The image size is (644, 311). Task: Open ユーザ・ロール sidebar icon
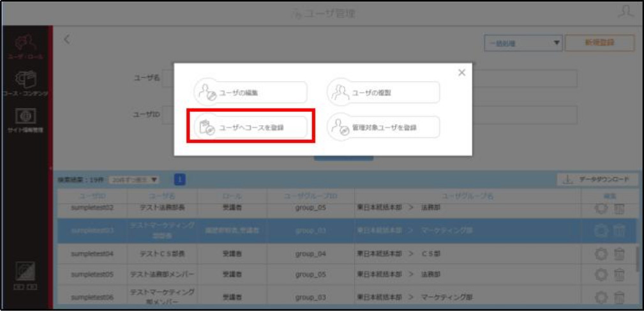25,47
